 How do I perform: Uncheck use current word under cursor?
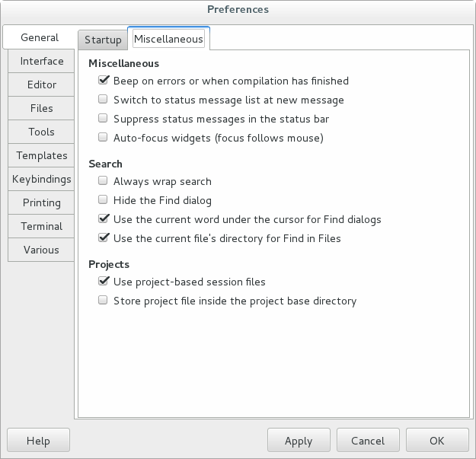[x=103, y=219]
